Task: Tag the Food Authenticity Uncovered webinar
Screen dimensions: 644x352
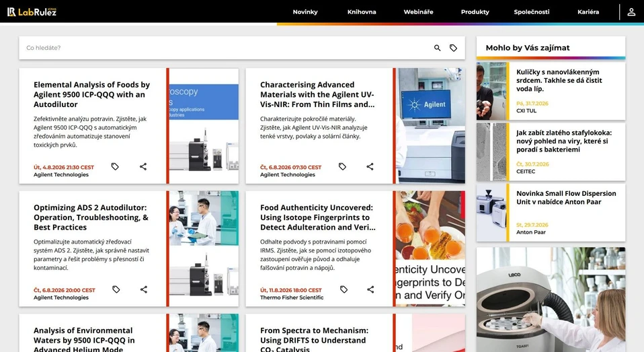Action: 344,289
